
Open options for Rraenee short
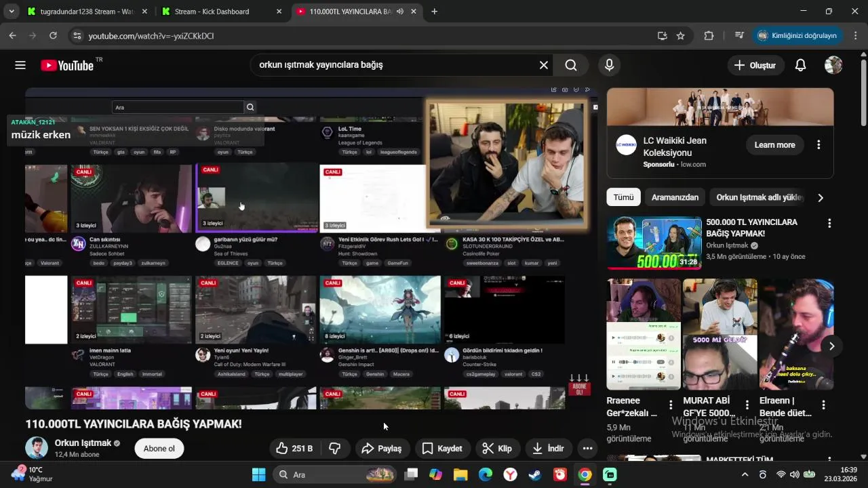pyautogui.click(x=671, y=405)
